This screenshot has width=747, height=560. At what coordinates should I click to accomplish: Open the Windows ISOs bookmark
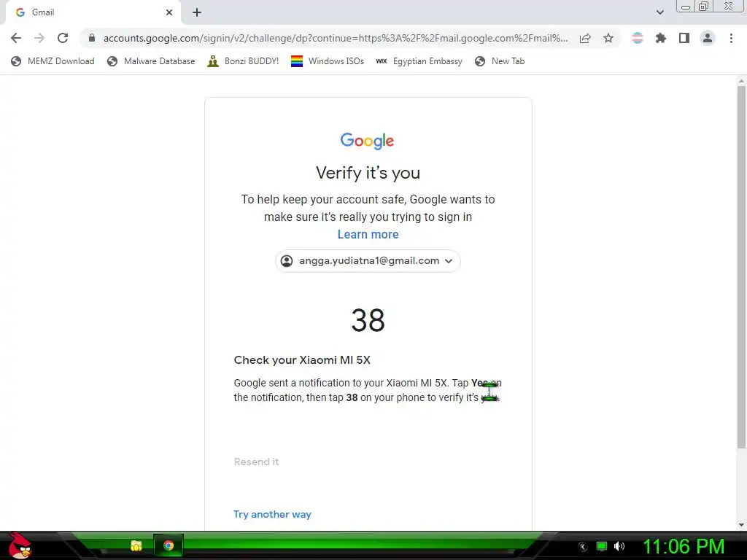[x=328, y=61]
